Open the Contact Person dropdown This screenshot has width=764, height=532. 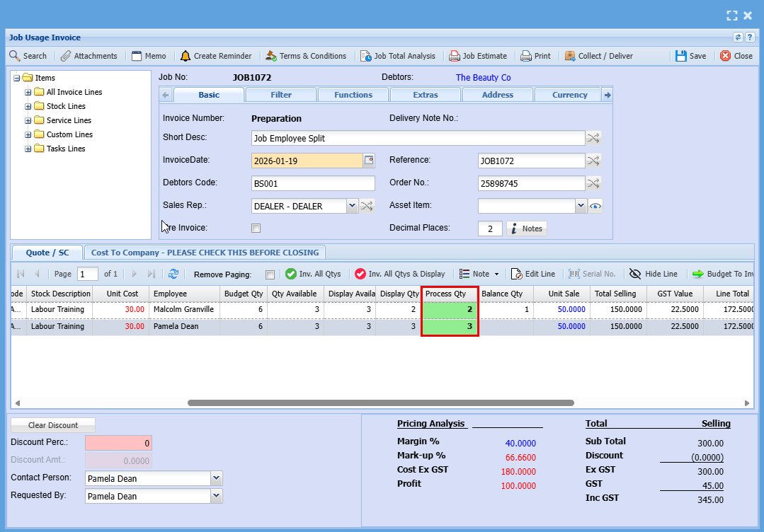pyautogui.click(x=217, y=478)
